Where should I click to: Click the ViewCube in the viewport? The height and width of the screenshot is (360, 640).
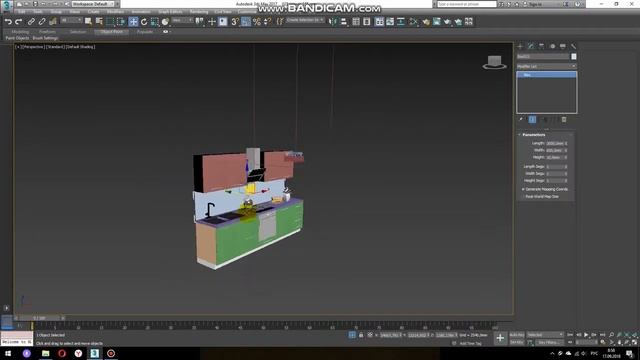point(494,62)
